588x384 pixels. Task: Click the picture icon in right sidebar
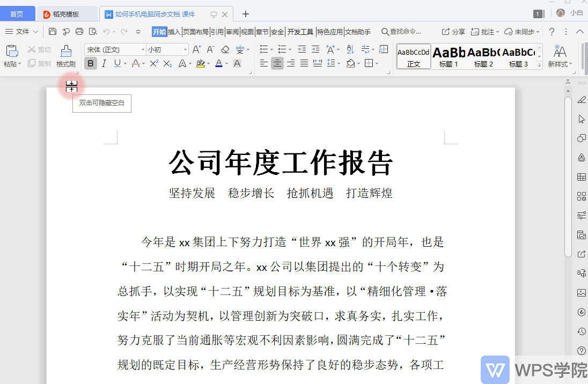tap(581, 293)
